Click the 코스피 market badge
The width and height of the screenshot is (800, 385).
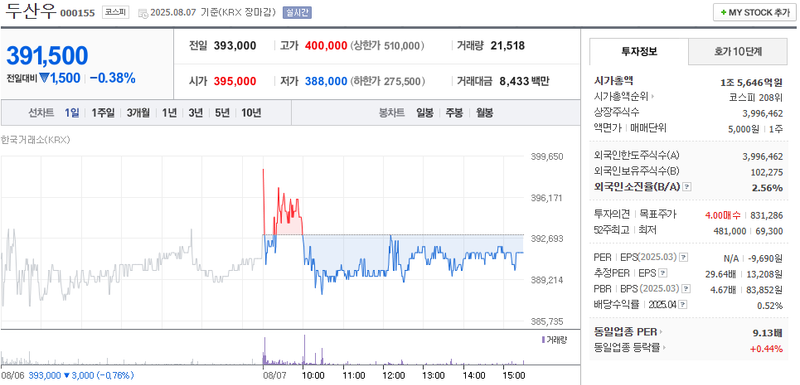(x=116, y=12)
